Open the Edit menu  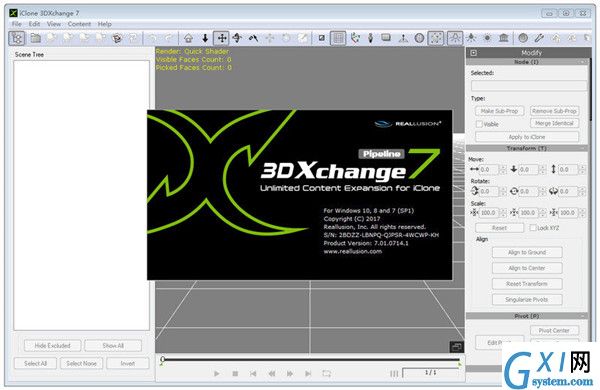[34, 24]
